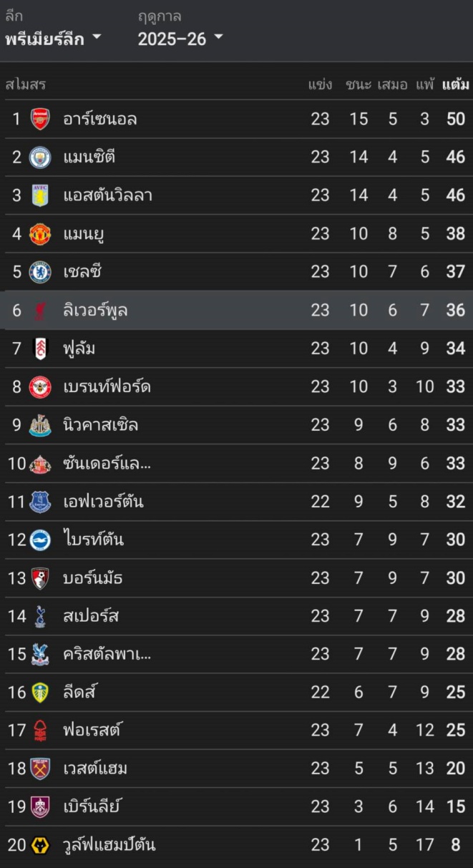Click the Nottingham Forest tree crest

point(40,731)
